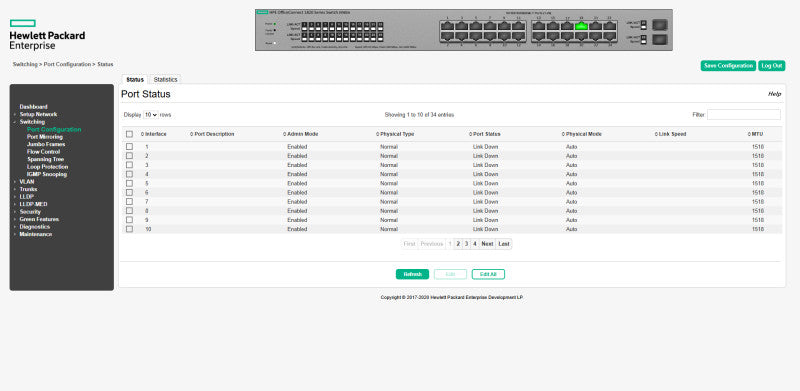Select the Status tab
This screenshot has width=800, height=391.
135,80
